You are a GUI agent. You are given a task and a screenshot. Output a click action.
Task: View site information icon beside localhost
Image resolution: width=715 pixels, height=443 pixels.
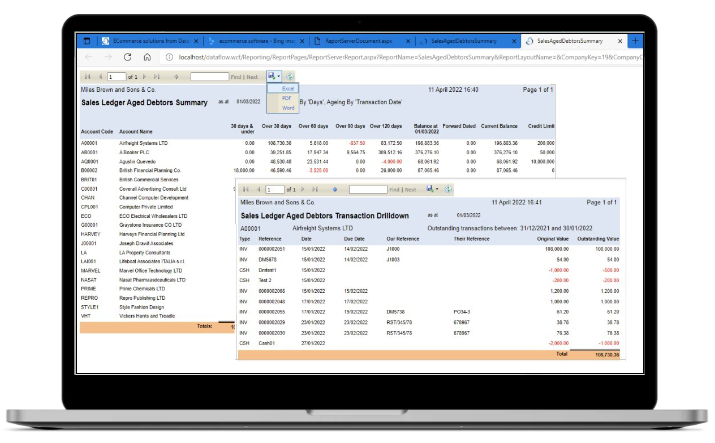pos(169,57)
